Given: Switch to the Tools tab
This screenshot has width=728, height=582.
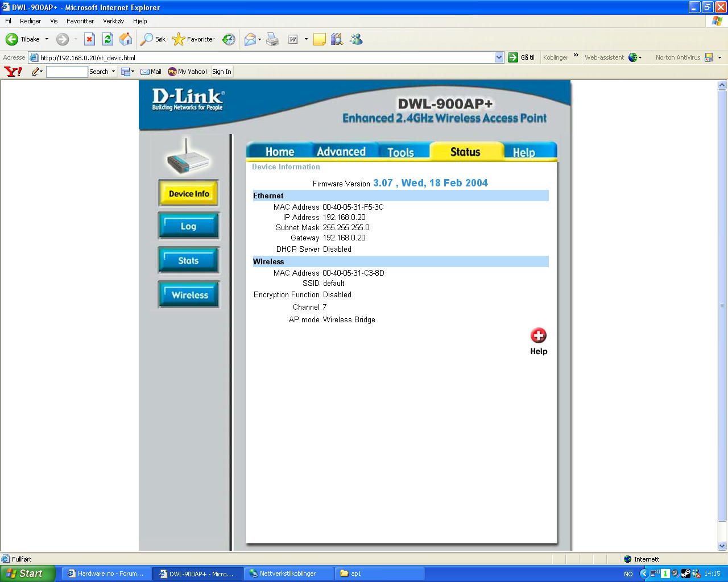Looking at the screenshot, I should (401, 152).
